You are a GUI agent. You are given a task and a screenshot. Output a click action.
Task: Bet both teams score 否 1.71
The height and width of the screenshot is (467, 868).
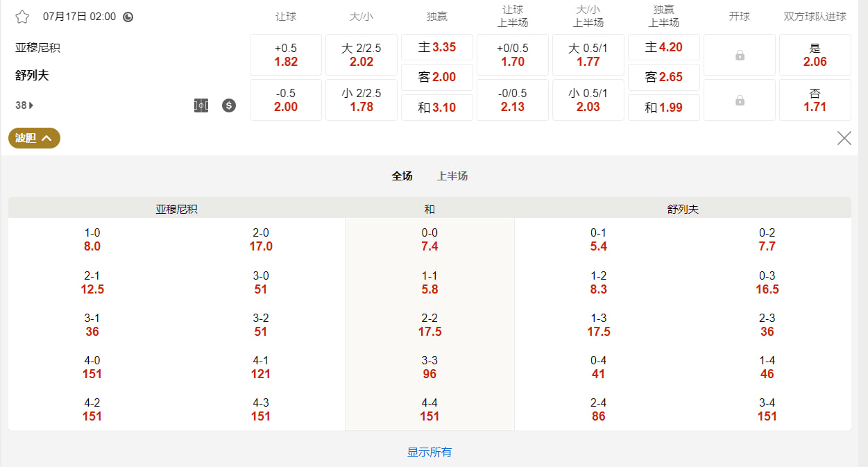815,100
